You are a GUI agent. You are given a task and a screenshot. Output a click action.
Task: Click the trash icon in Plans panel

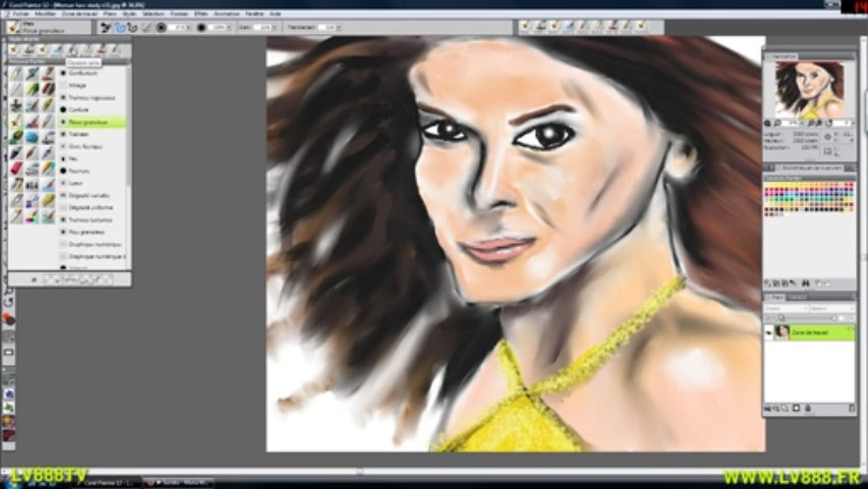tap(852, 408)
